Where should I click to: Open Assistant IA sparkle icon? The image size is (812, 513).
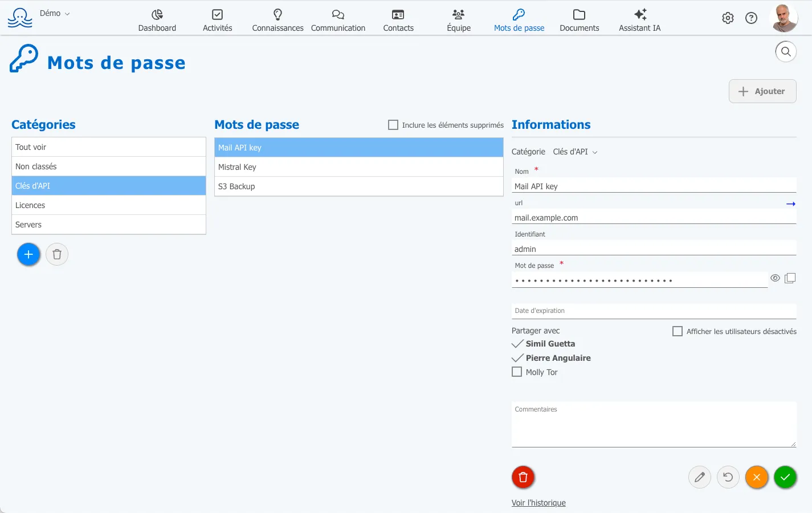tap(640, 14)
